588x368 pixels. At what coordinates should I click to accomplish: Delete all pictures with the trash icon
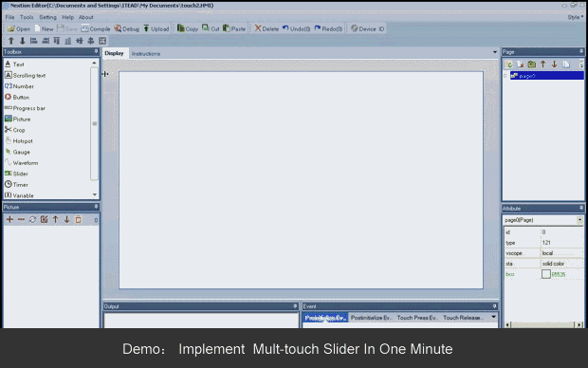(x=78, y=219)
